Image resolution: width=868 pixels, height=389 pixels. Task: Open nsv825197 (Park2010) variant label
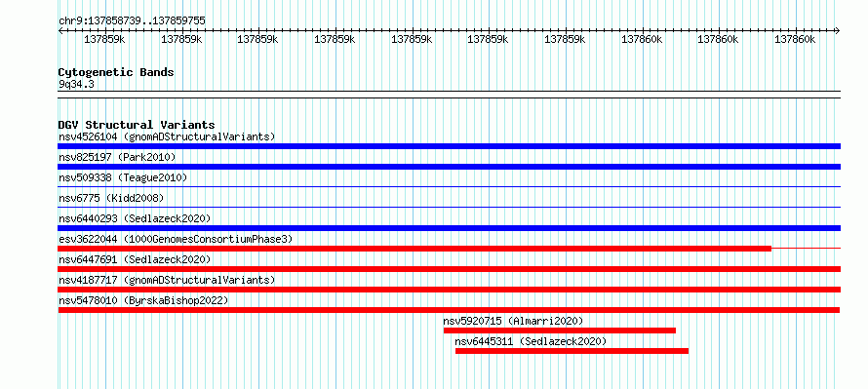point(117,157)
